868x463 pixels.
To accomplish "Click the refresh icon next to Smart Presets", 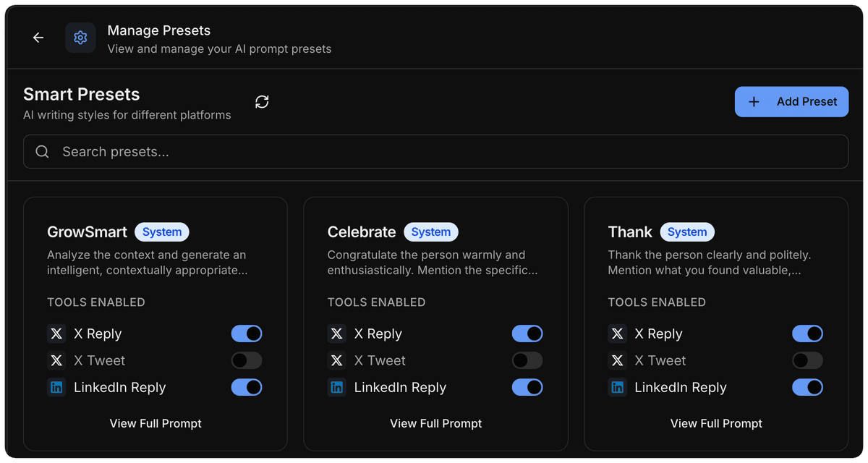I will pos(261,102).
